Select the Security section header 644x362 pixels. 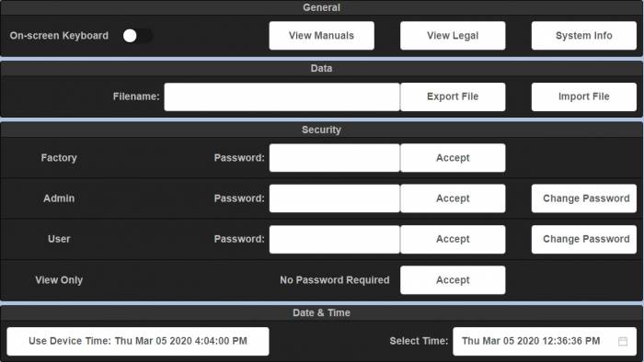322,130
